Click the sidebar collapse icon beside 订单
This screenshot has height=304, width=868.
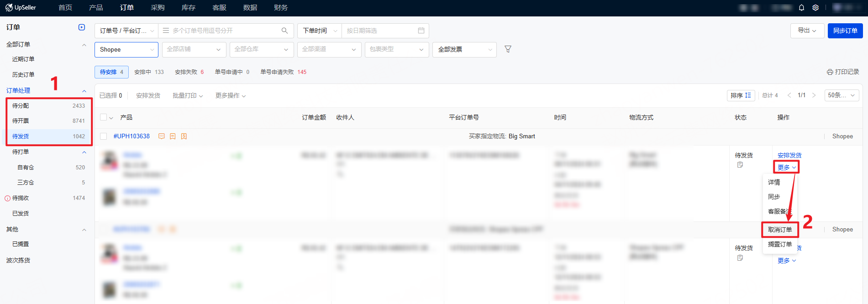coord(82,27)
